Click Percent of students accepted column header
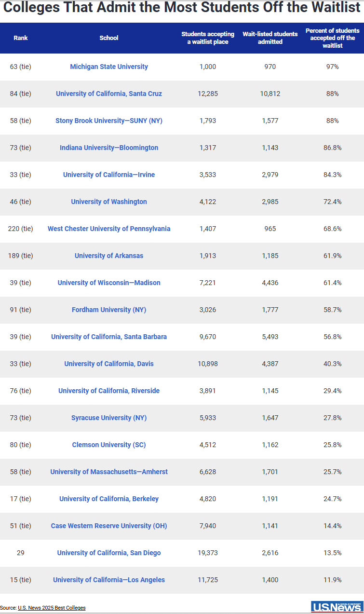Viewport: 364px width, 614px height. click(x=332, y=38)
